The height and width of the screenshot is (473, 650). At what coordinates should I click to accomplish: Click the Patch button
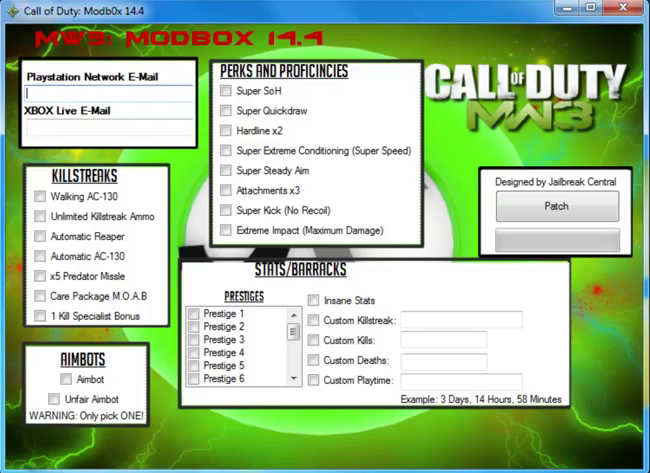[x=557, y=206]
